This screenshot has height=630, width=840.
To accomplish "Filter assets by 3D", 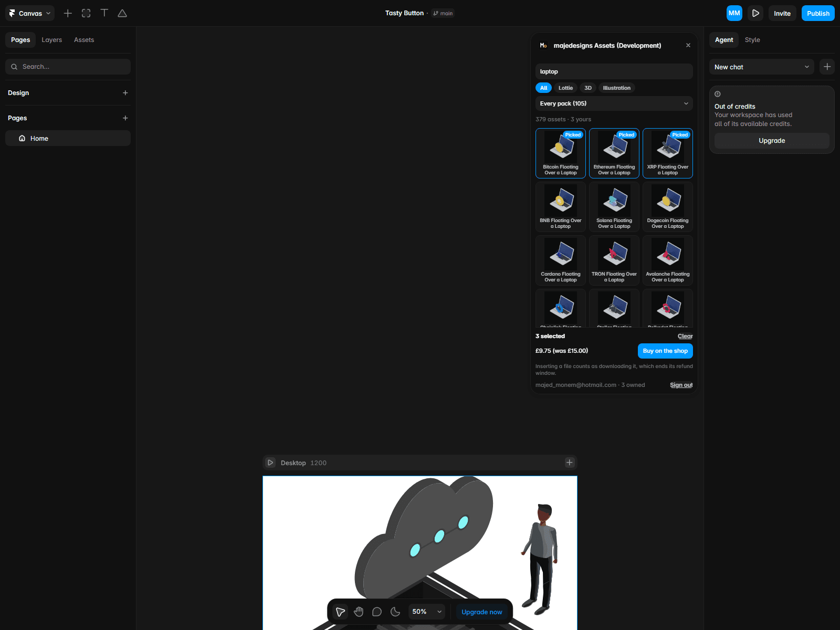I will point(588,88).
